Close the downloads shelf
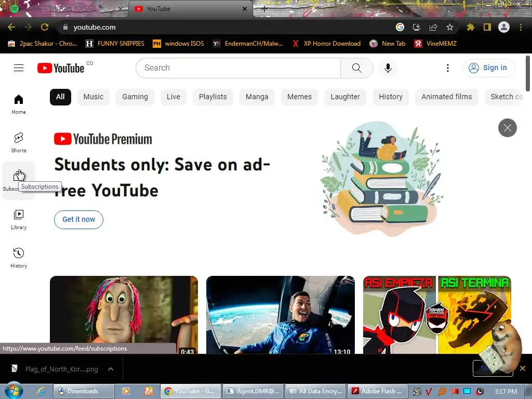This screenshot has width=532, height=399. 523,368
